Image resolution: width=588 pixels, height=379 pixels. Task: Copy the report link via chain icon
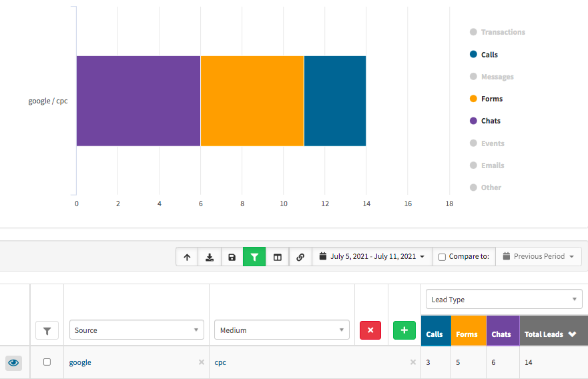pos(300,257)
